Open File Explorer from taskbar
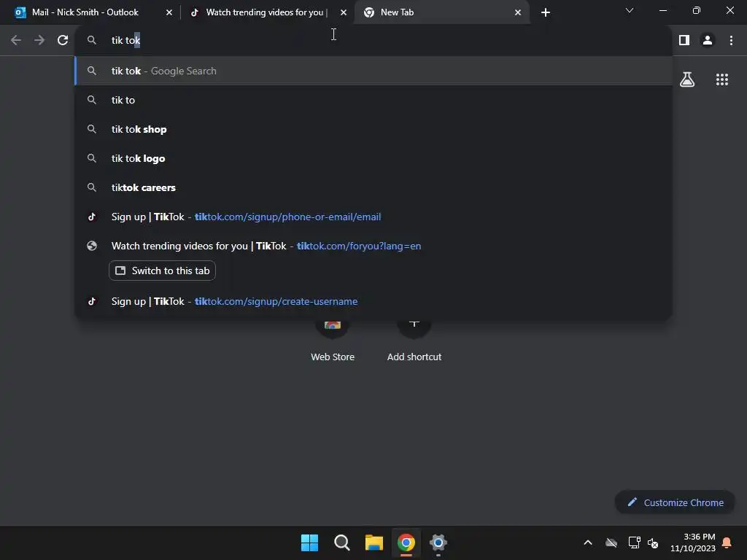The height and width of the screenshot is (560, 747). coord(374,542)
